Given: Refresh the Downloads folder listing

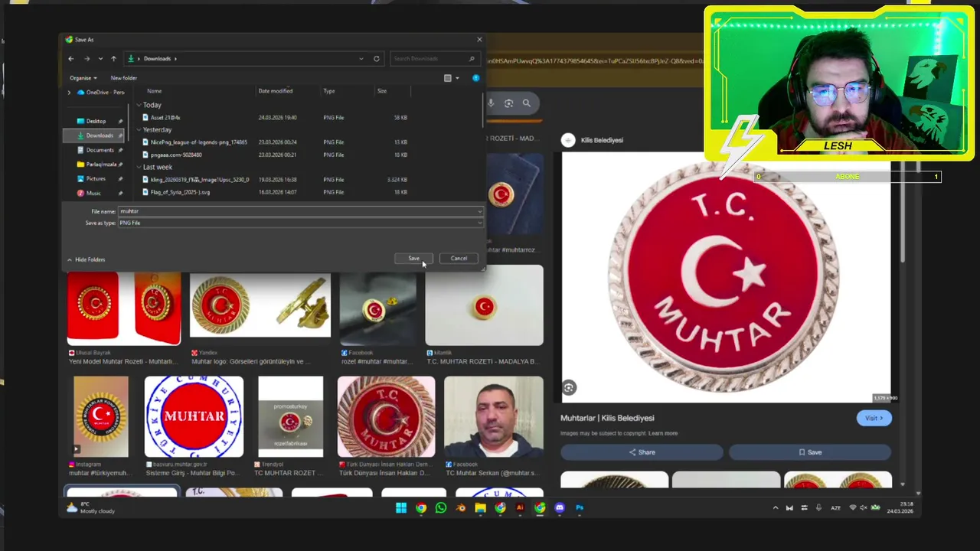Looking at the screenshot, I should (x=376, y=59).
